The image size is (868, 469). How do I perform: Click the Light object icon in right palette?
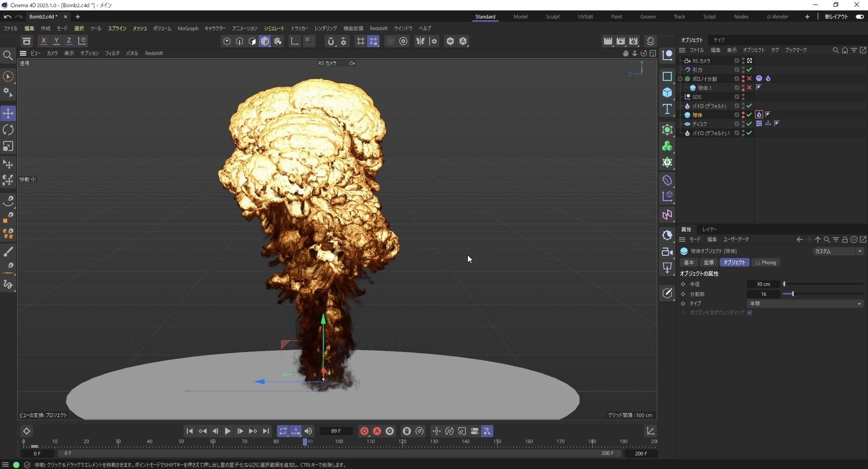tap(667, 268)
